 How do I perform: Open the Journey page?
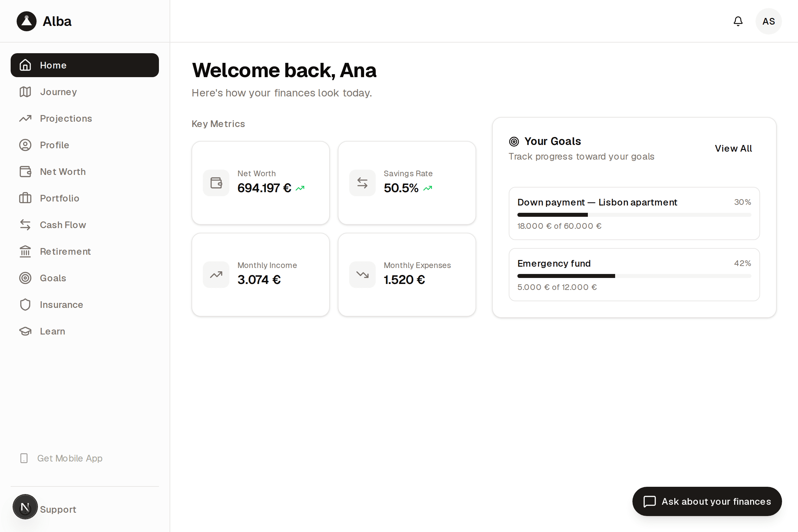[x=85, y=92]
